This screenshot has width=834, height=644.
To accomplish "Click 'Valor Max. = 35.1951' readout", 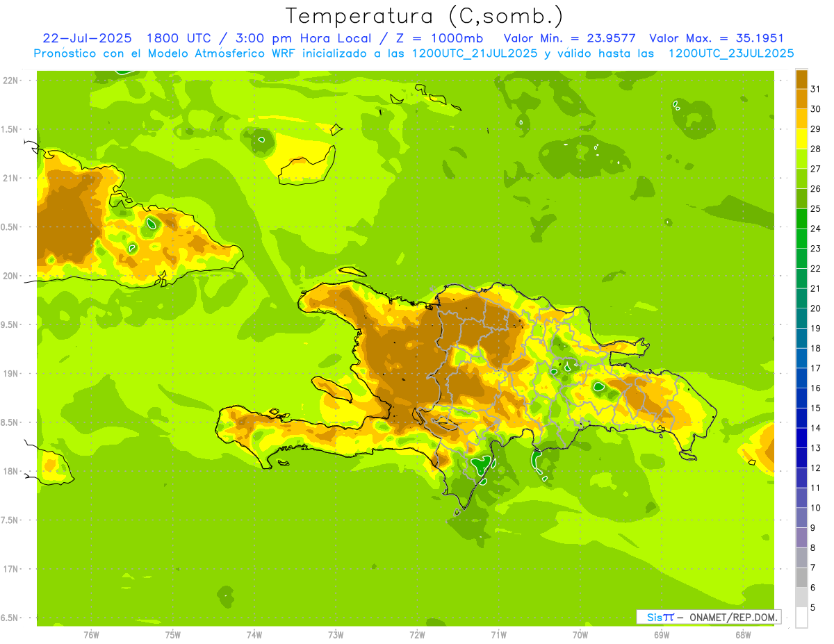I will (717, 38).
